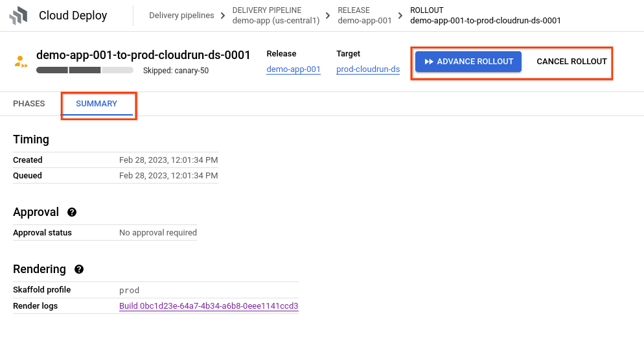
Task: Click CANCEL ROLLOUT
Action: click(x=571, y=62)
